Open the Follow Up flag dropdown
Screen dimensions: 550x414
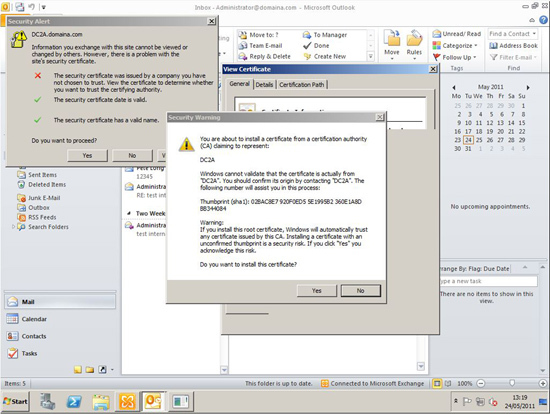pyautogui.click(x=455, y=57)
